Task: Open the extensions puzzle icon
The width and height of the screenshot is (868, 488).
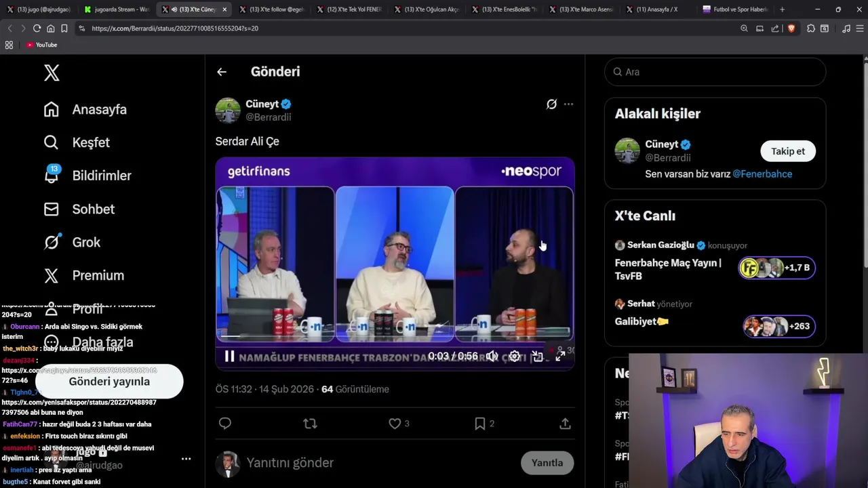Action: pyautogui.click(x=810, y=28)
